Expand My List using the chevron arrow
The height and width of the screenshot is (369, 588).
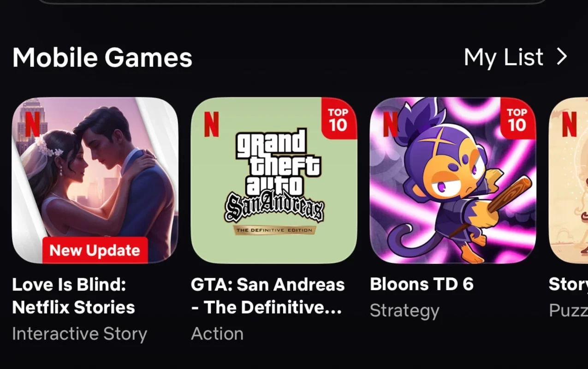click(562, 57)
